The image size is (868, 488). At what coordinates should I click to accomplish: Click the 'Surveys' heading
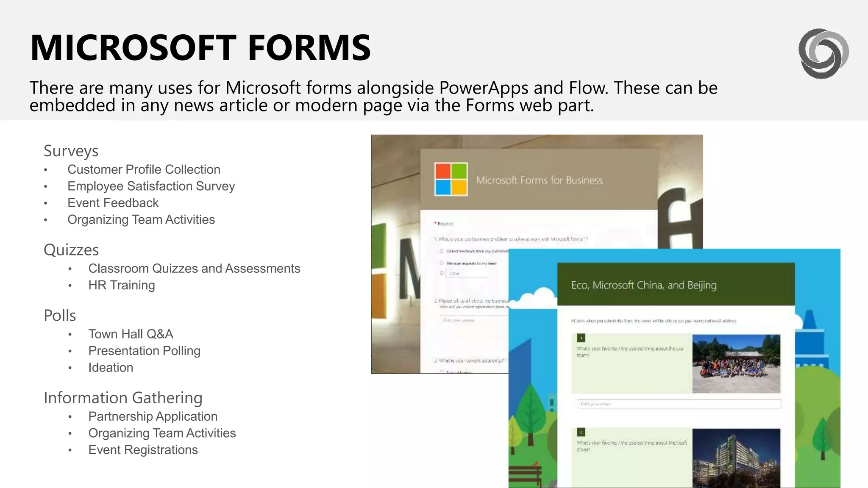(71, 151)
